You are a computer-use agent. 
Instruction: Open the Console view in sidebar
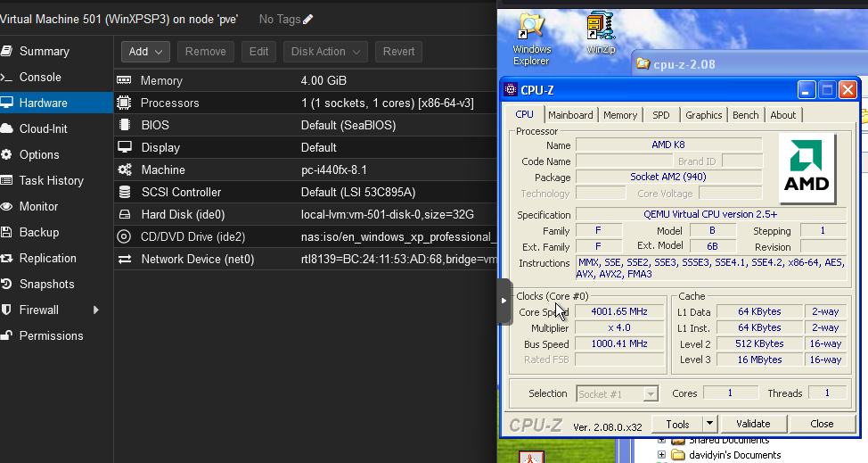click(x=40, y=78)
